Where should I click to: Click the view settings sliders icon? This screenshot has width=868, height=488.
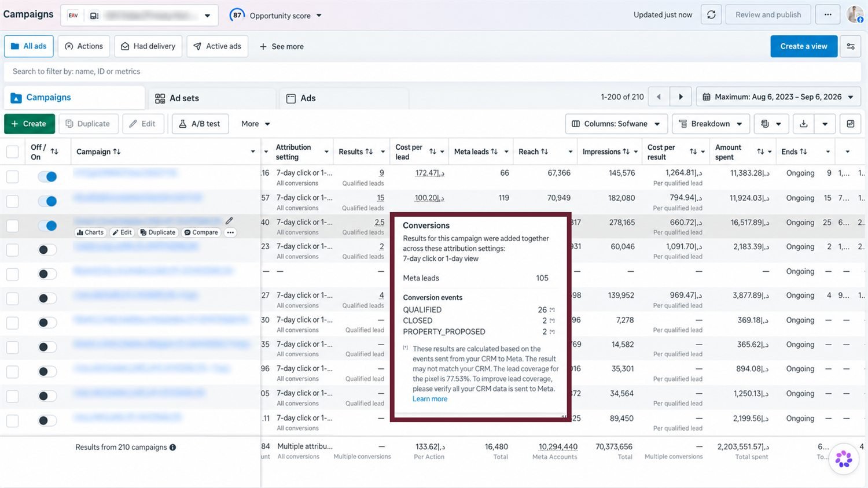tap(851, 46)
